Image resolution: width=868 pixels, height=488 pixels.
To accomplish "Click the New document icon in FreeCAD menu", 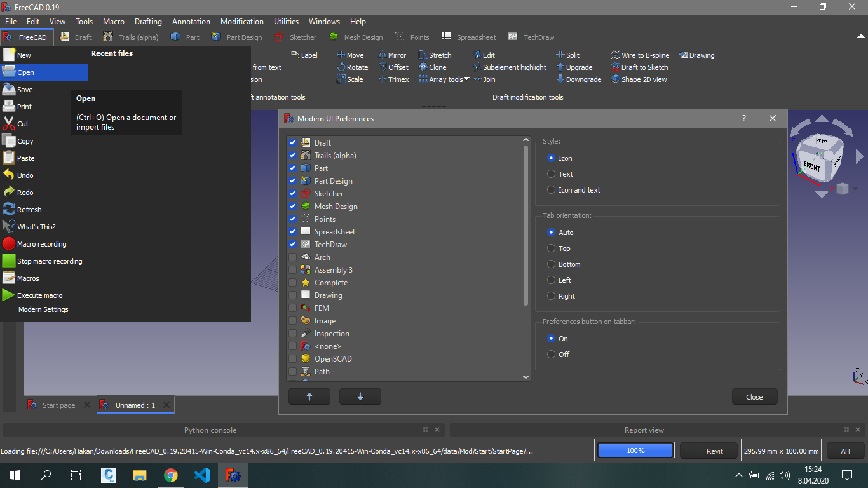I will click(x=8, y=55).
